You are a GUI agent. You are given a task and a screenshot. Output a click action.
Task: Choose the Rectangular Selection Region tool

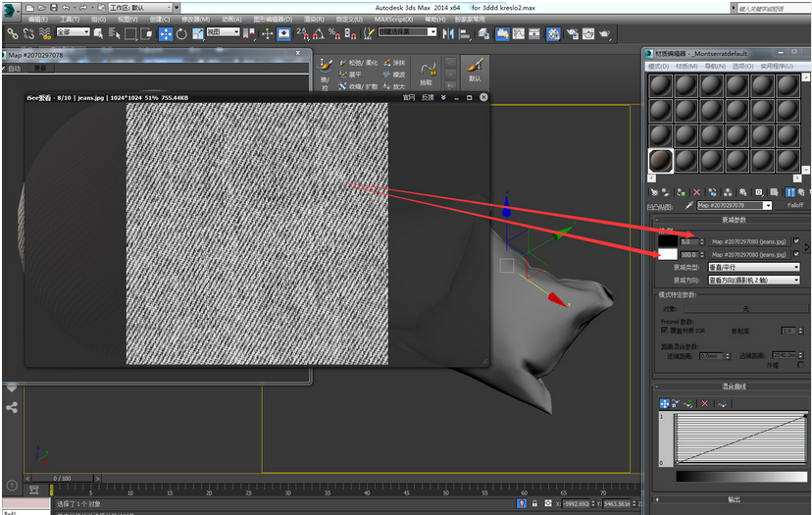tap(130, 33)
